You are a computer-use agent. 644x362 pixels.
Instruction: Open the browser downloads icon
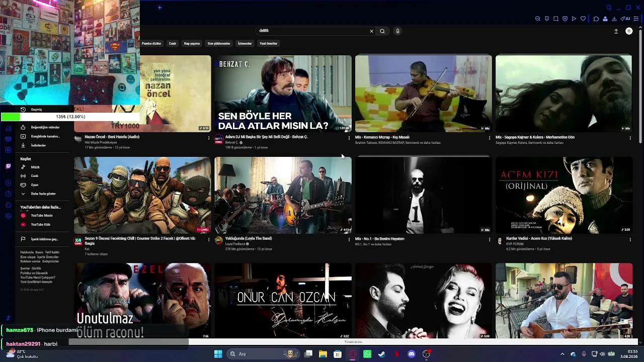tap(614, 19)
